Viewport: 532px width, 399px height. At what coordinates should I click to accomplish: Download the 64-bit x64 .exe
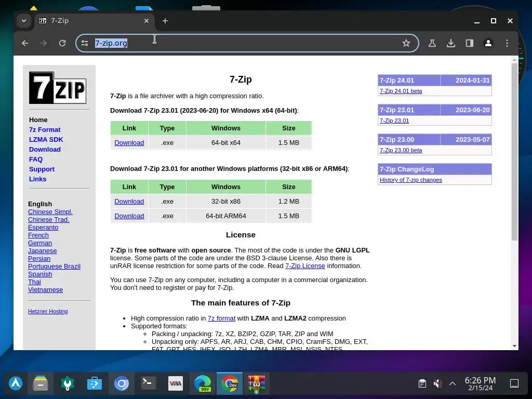(129, 143)
